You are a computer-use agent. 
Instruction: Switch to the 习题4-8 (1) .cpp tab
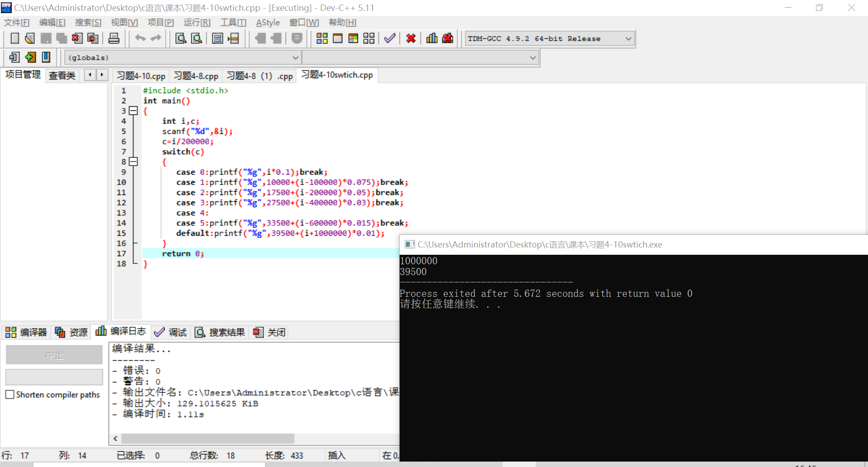point(260,76)
